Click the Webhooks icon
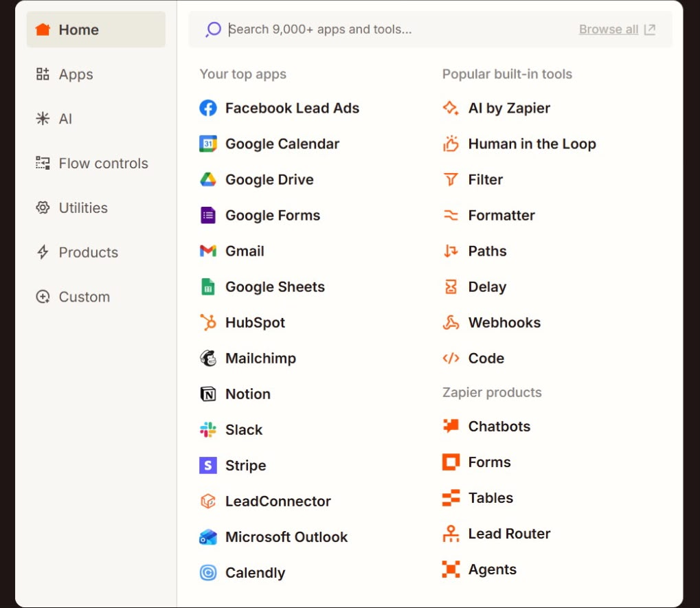The image size is (700, 608). pyautogui.click(x=451, y=322)
